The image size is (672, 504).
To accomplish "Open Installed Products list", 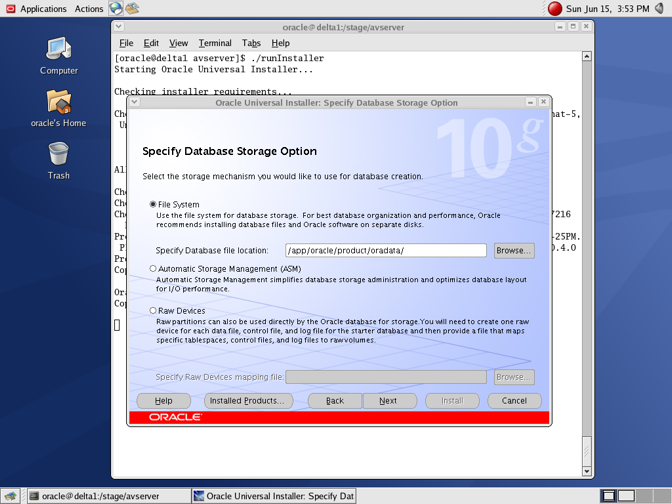I will [249, 401].
